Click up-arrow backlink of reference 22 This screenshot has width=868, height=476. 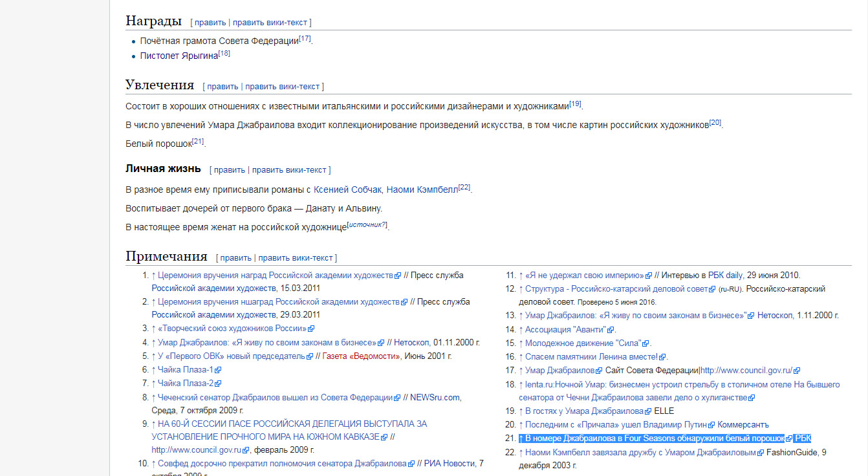[x=521, y=452]
